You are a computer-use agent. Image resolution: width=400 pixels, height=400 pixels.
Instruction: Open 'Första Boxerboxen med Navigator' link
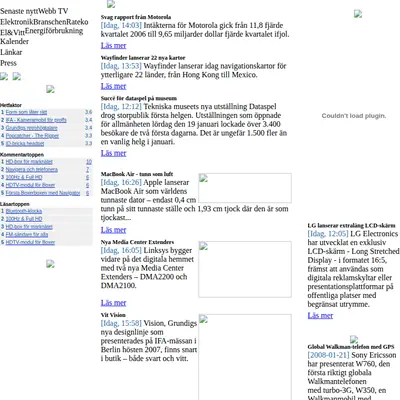(43, 193)
